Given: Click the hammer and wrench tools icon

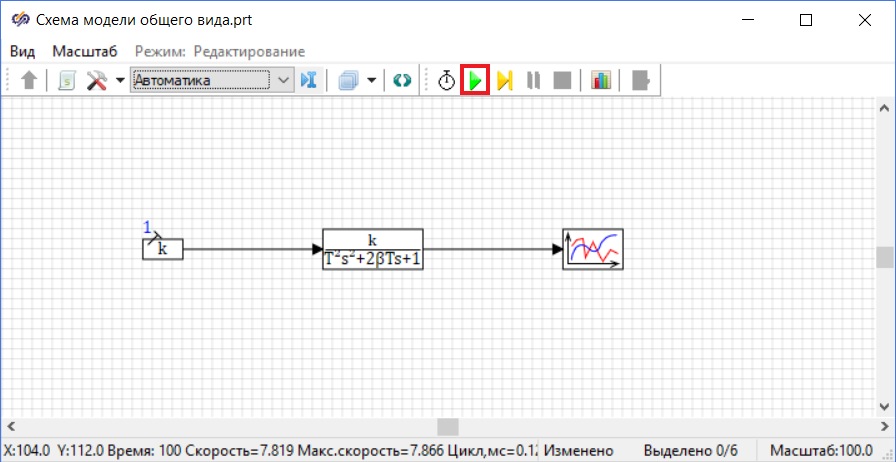Looking at the screenshot, I should click(x=97, y=81).
